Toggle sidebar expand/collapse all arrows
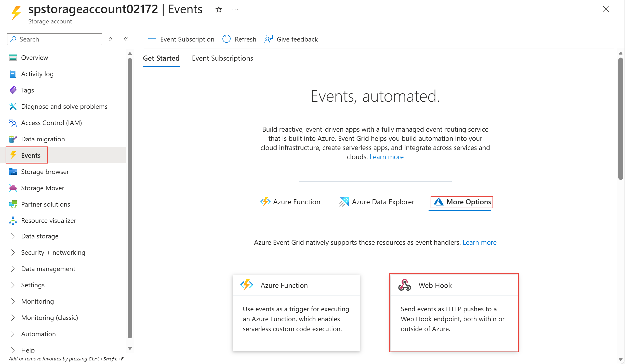Viewport: 625px width, 364px height. [110, 39]
